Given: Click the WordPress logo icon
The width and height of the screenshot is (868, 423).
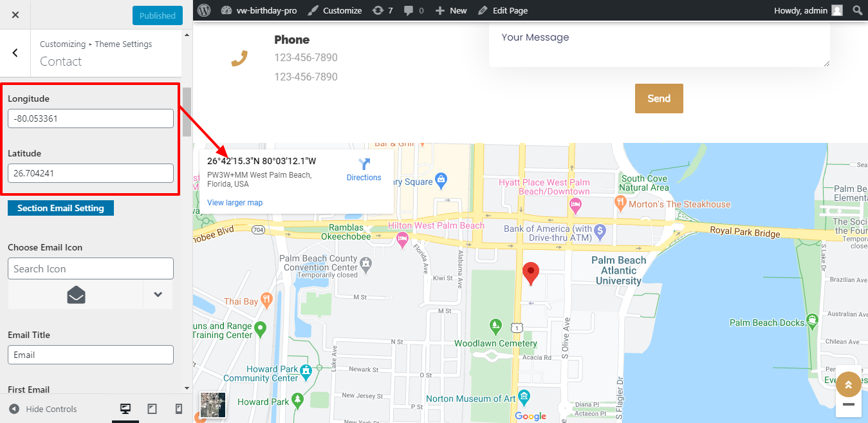Looking at the screenshot, I should tap(204, 10).
